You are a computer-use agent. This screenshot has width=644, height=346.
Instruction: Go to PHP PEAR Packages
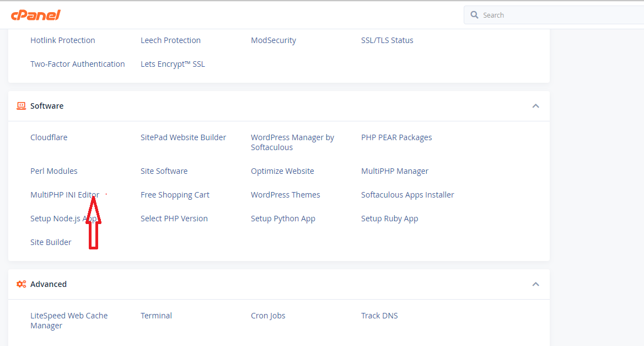click(x=396, y=137)
